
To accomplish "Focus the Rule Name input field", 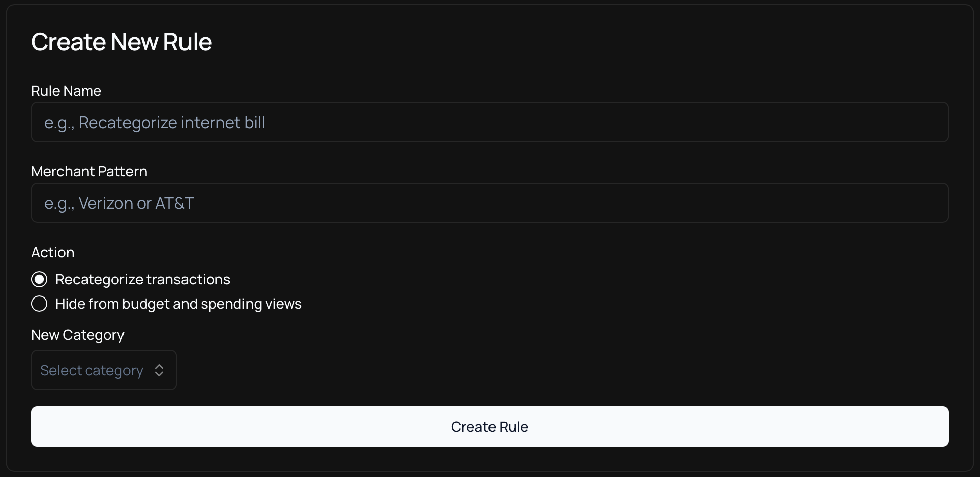I will (x=489, y=122).
